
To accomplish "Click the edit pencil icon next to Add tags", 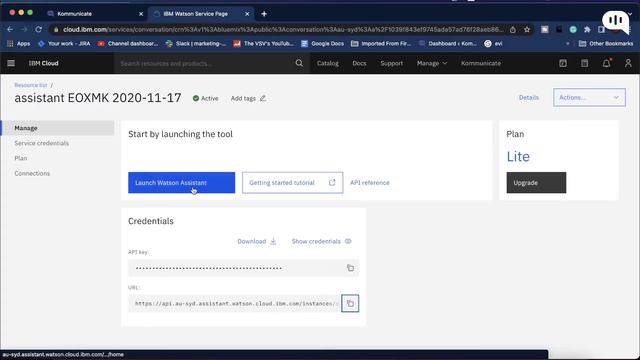I will (263, 98).
